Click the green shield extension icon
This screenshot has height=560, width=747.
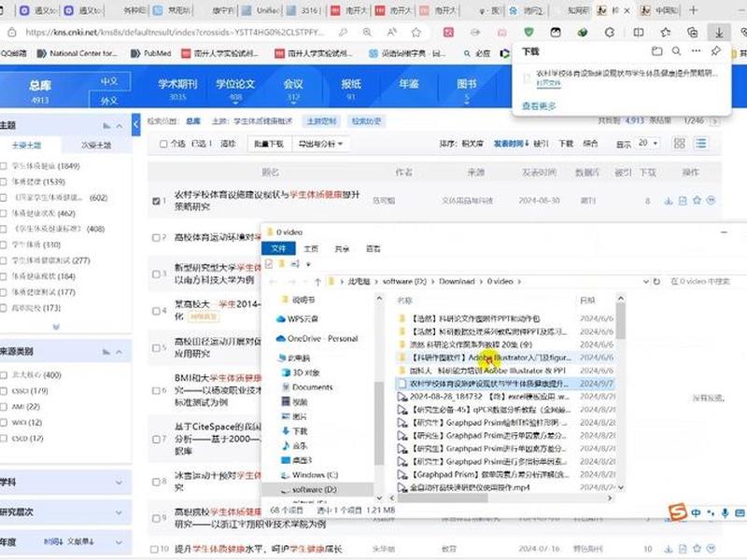(529, 33)
